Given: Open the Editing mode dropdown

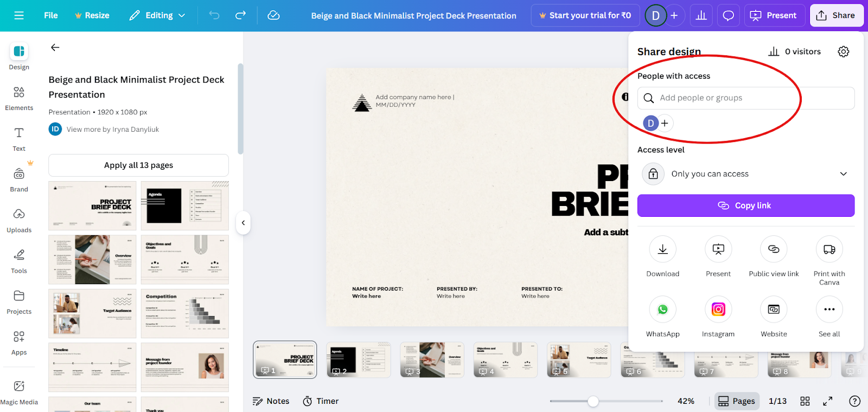Looking at the screenshot, I should 157,15.
